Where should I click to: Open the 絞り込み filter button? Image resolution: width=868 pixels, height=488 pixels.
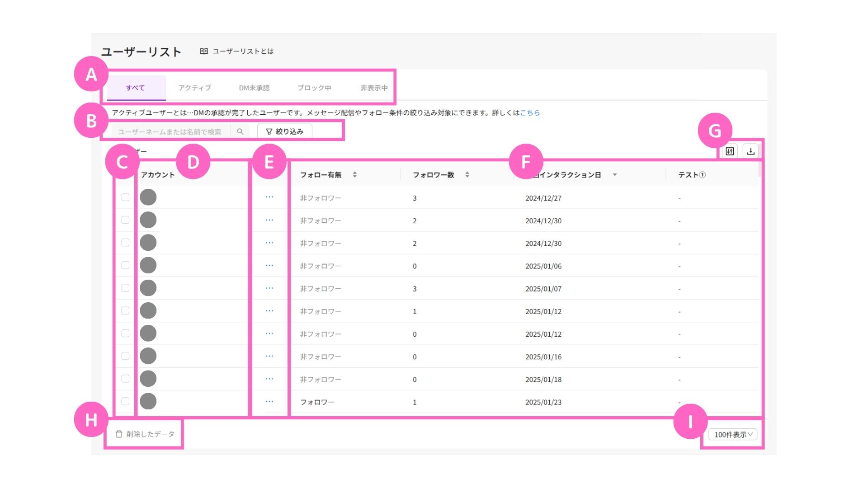pyautogui.click(x=284, y=131)
